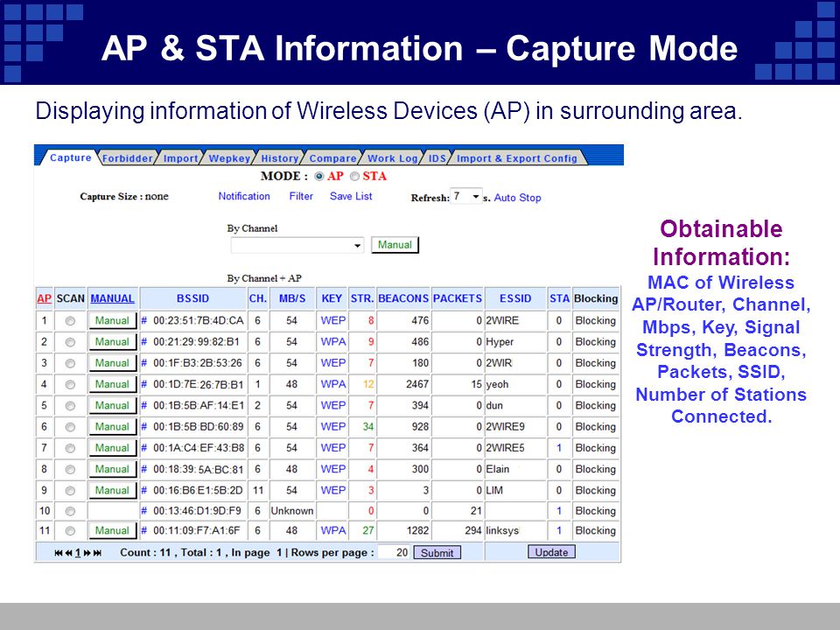Select AP mode radio button
840x630 pixels.
pyautogui.click(x=319, y=176)
